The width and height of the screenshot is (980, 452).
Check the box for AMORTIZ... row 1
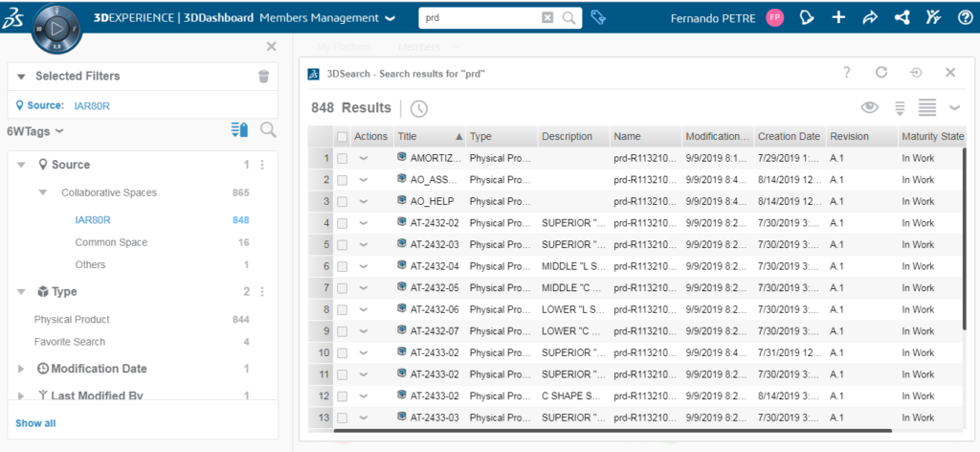[x=342, y=159]
